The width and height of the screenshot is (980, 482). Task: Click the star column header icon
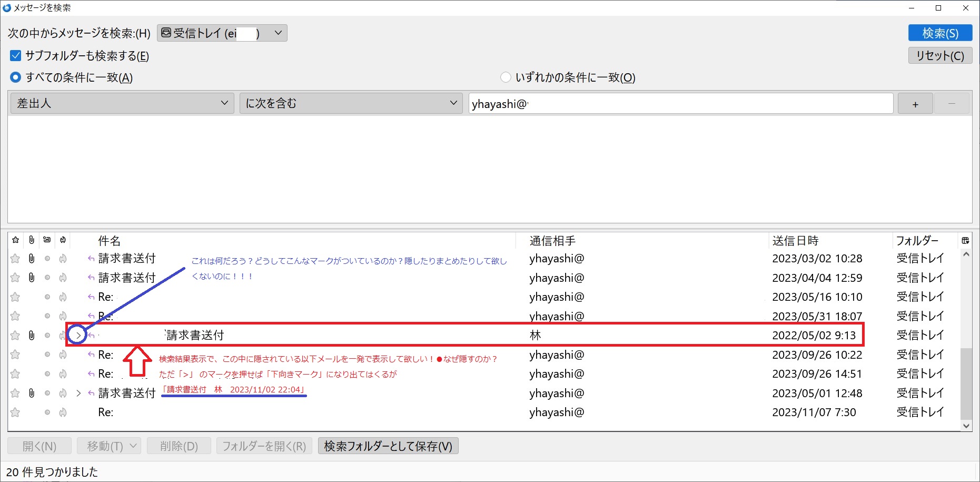(x=15, y=240)
